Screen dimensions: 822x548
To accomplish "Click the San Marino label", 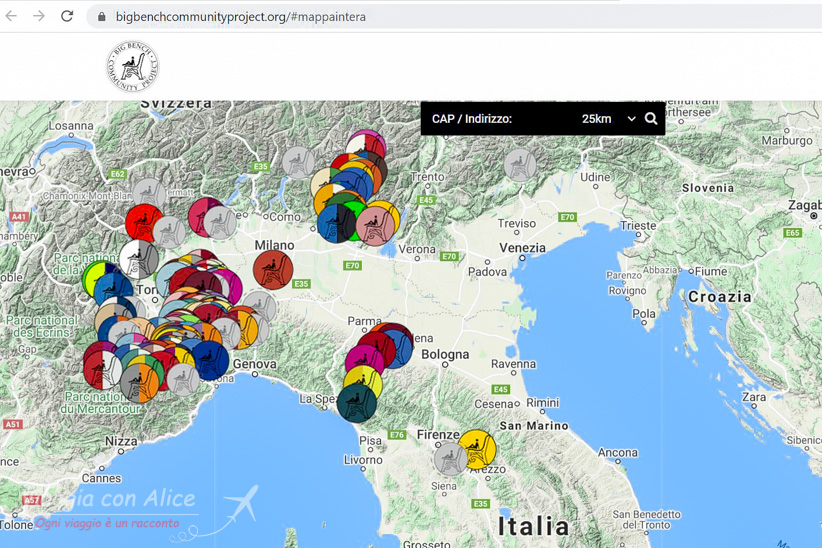I will (x=534, y=426).
